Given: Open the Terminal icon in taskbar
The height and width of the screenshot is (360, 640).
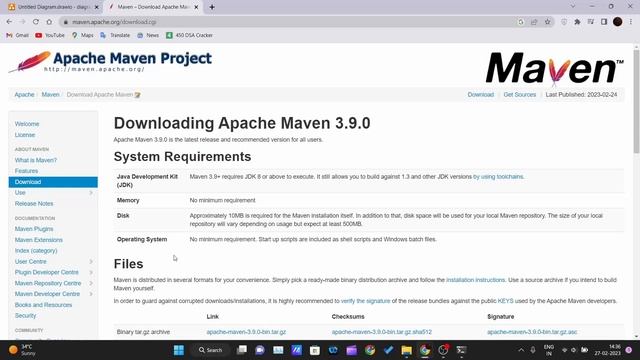Looking at the screenshot, I should [x=461, y=350].
